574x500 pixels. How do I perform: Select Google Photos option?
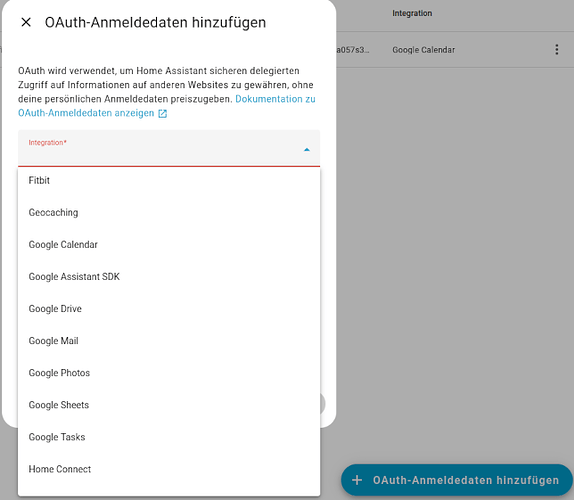click(x=169, y=373)
